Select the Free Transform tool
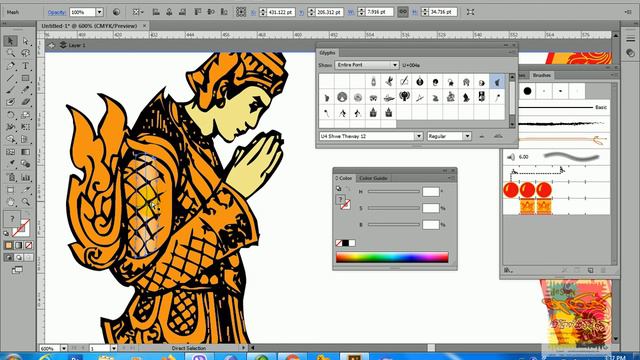640x360 pixels. point(26,127)
